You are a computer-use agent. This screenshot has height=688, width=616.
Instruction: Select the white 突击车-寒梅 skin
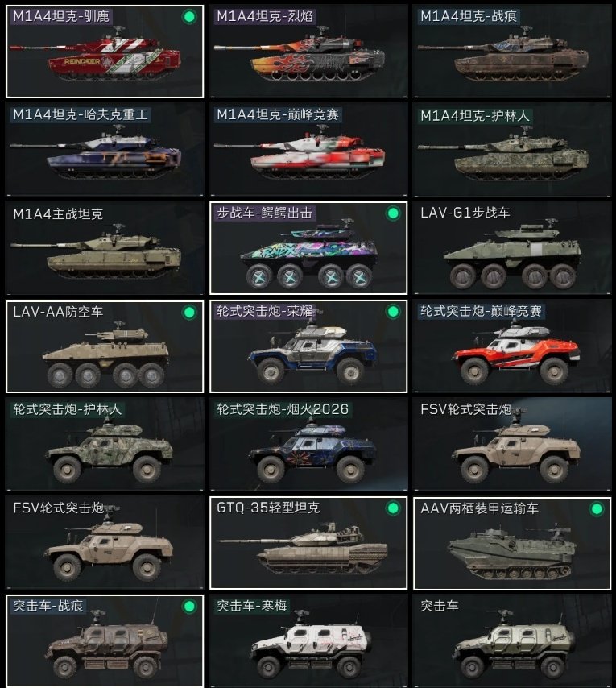[x=308, y=641]
